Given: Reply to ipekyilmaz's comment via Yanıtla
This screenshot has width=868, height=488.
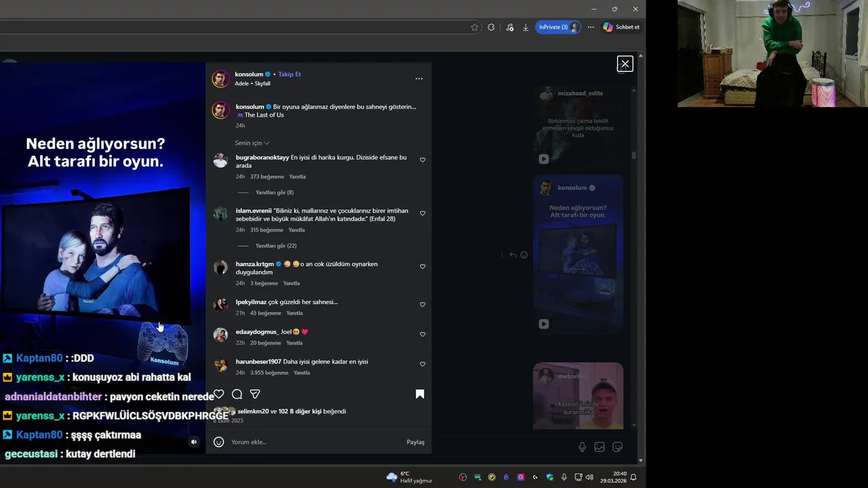Looking at the screenshot, I should pyautogui.click(x=294, y=313).
